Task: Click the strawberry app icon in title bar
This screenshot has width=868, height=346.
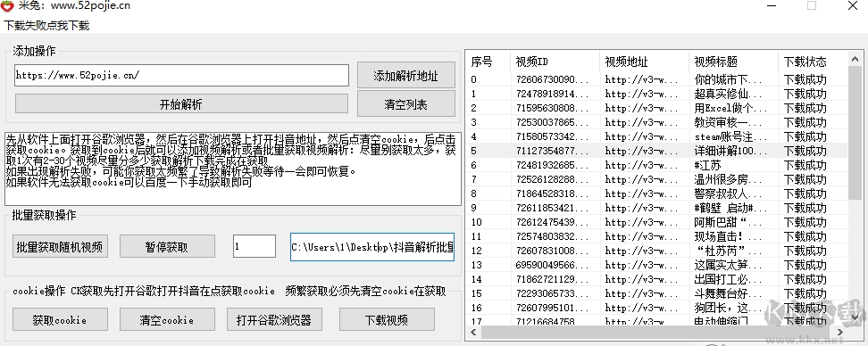Action: tap(7, 6)
